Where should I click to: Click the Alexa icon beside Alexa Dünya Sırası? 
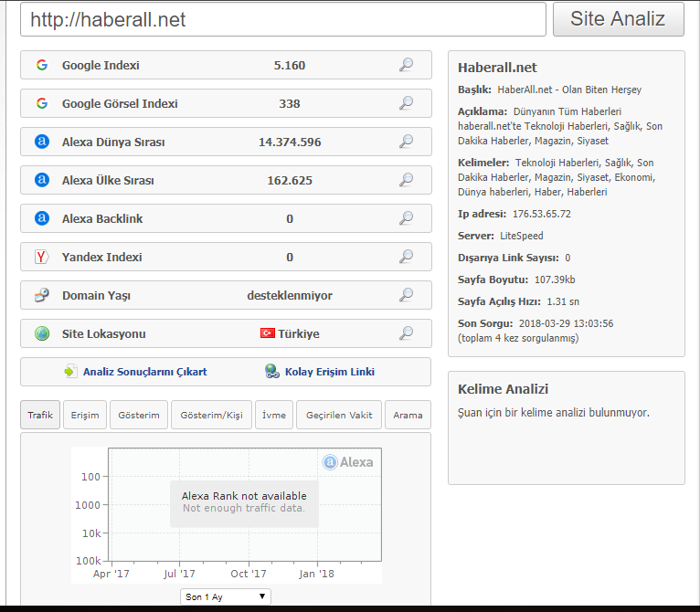click(42, 142)
